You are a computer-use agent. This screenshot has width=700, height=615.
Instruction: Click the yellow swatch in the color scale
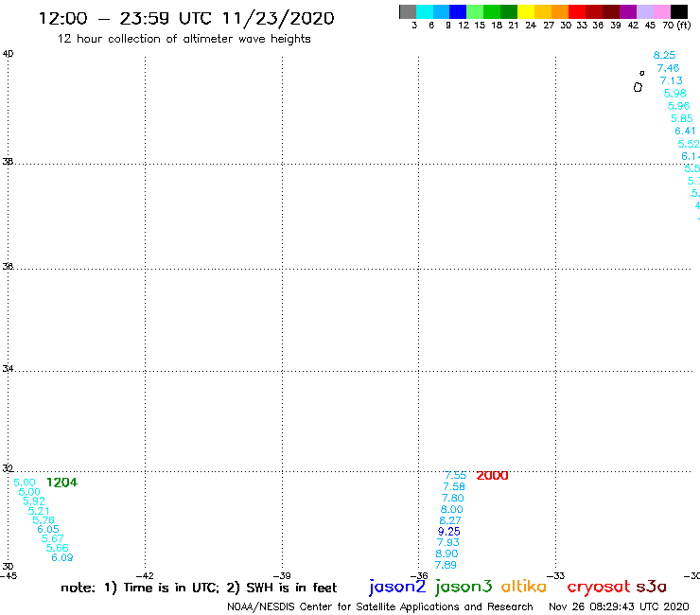[x=526, y=11]
